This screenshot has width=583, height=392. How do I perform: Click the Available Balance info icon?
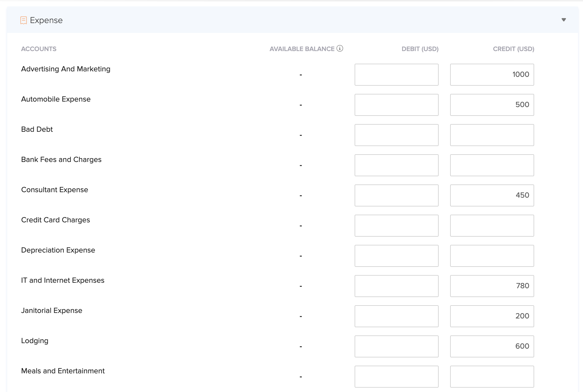(340, 49)
